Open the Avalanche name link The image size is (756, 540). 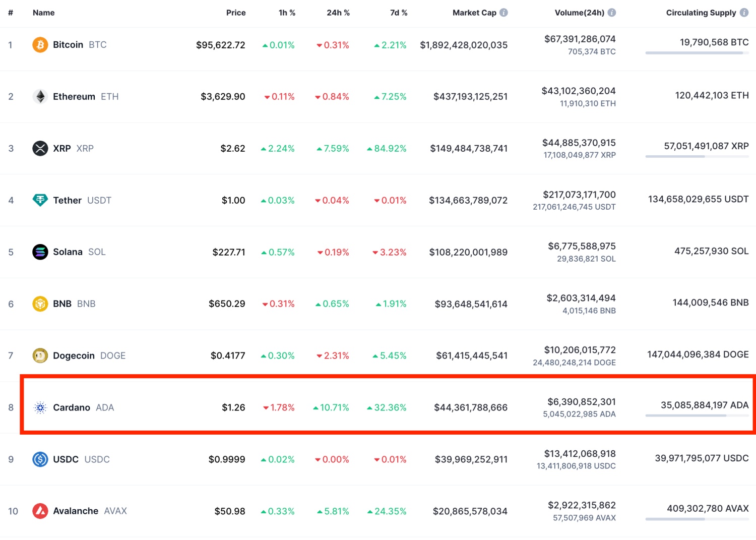click(x=76, y=511)
